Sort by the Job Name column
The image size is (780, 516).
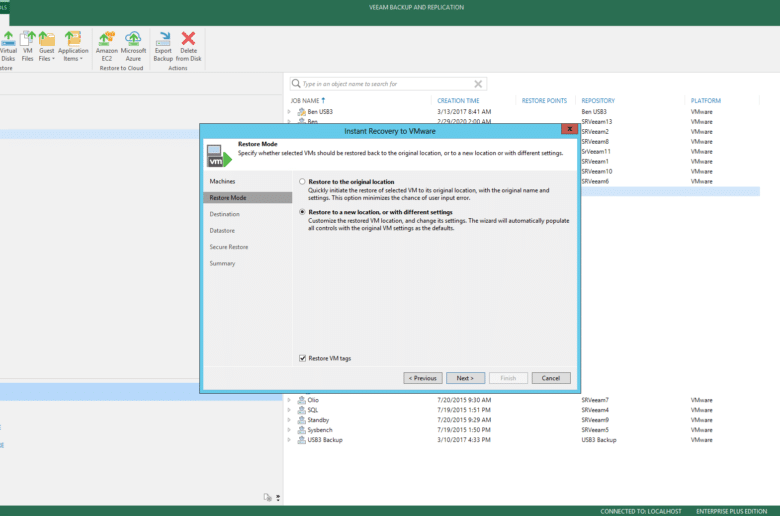[304, 101]
